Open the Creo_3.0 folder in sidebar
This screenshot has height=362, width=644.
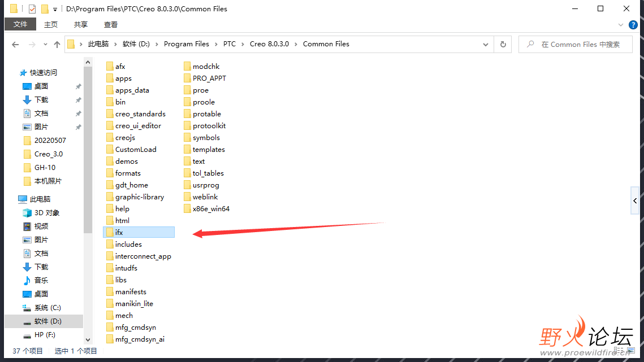(49, 154)
